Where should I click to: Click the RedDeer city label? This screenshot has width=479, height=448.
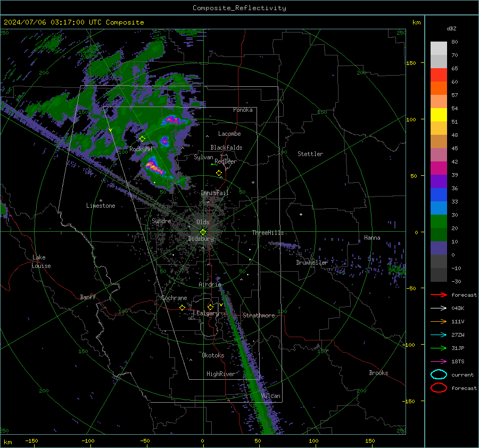pos(226,161)
